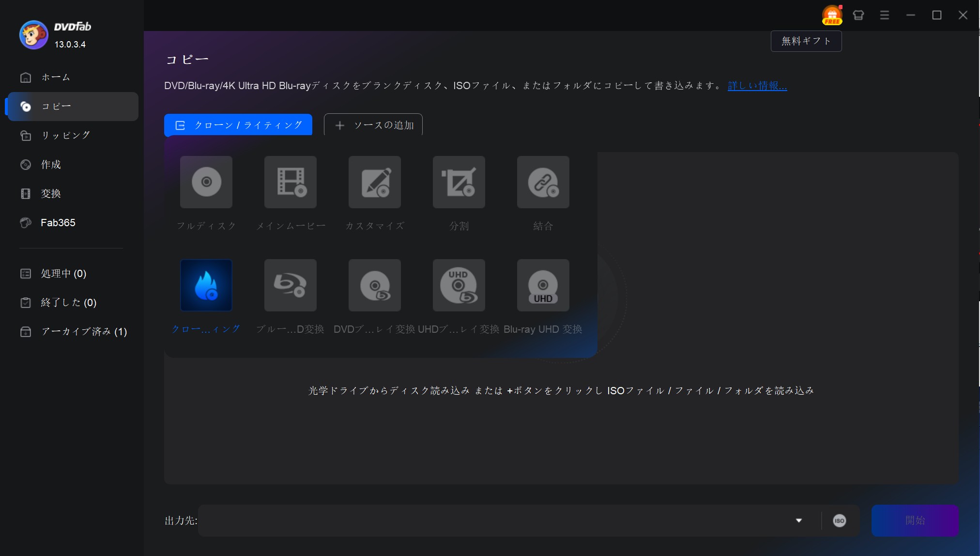Choose the DVD to Blu-ray conversion icon

coord(375,285)
